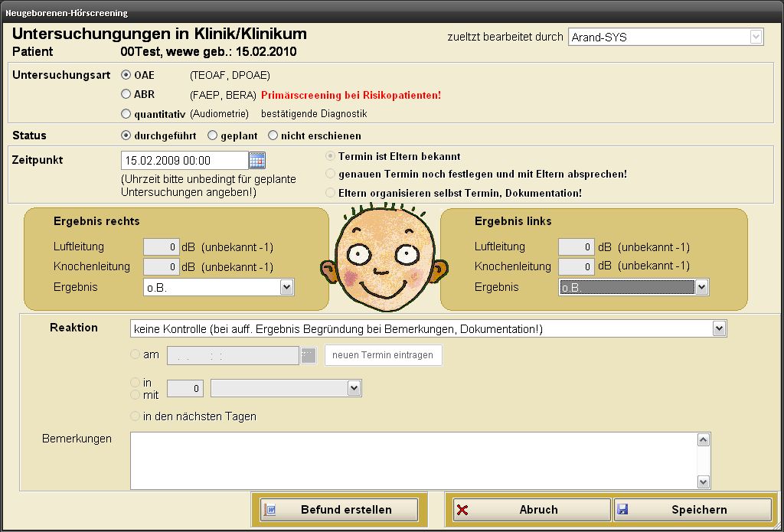Screen dimensions: 784x532
Task: Click the disabled calendar icon beside 'am' date
Action: coord(308,356)
